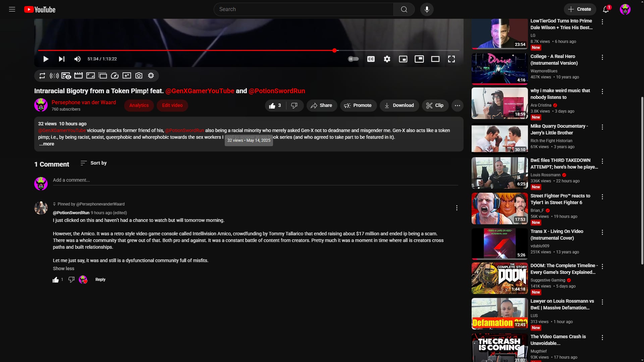Reply to the pinned comment
This screenshot has width=644, height=362.
pyautogui.click(x=100, y=280)
